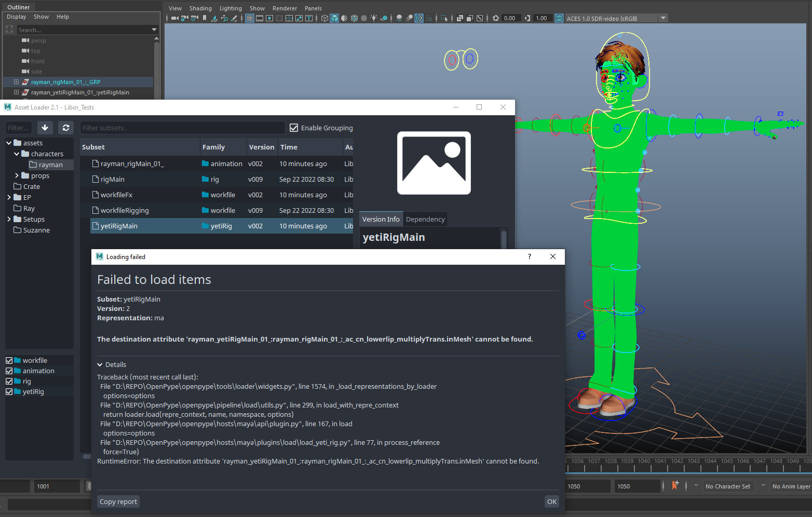Toggle the Film Gate icon
Viewport: 812px width, 517px height.
[260, 18]
